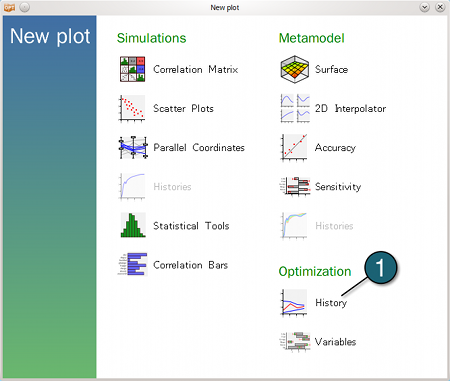
Task: Click the Scatter Plots text
Action: tap(183, 108)
